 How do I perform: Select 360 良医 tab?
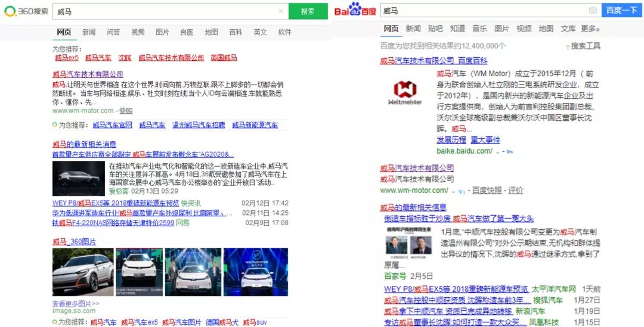click(x=187, y=32)
